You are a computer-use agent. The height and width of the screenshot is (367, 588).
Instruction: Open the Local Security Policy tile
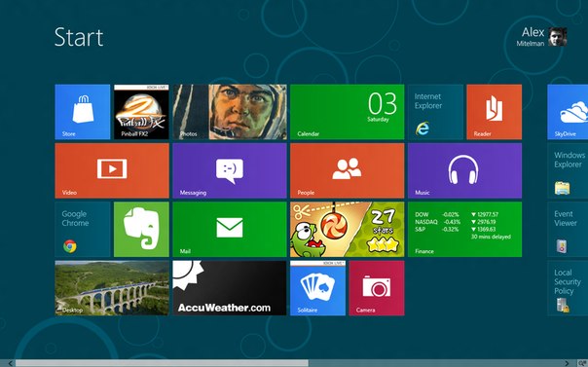(568, 288)
